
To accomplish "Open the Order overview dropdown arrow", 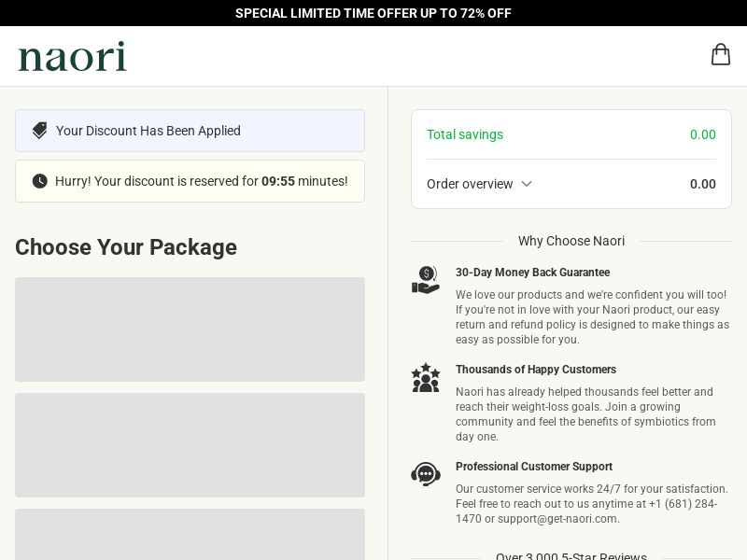I will [526, 184].
